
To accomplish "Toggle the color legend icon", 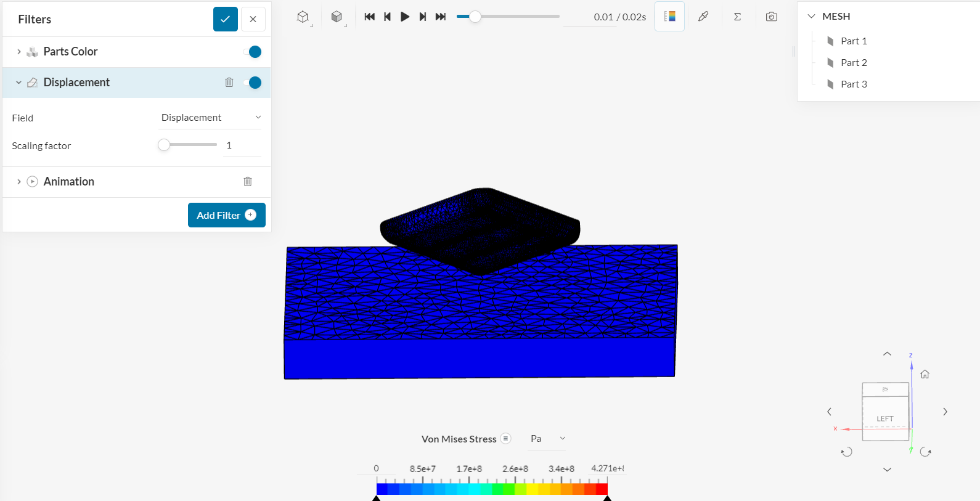I will [x=669, y=17].
